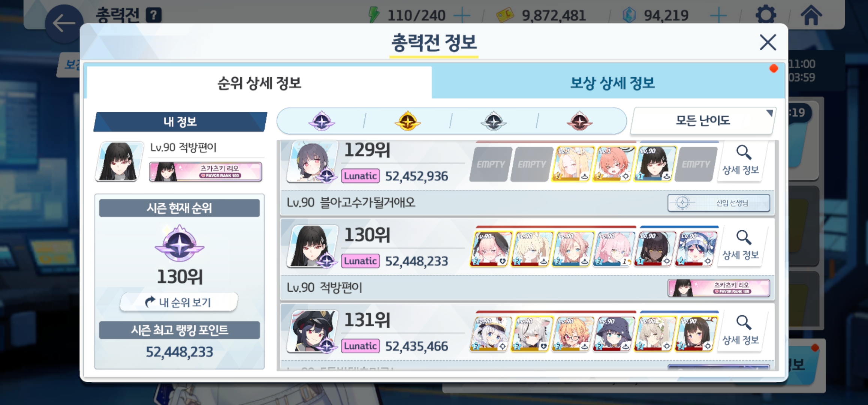Select the silver tier filter icon
This screenshot has width=868, height=405.
[x=494, y=121]
